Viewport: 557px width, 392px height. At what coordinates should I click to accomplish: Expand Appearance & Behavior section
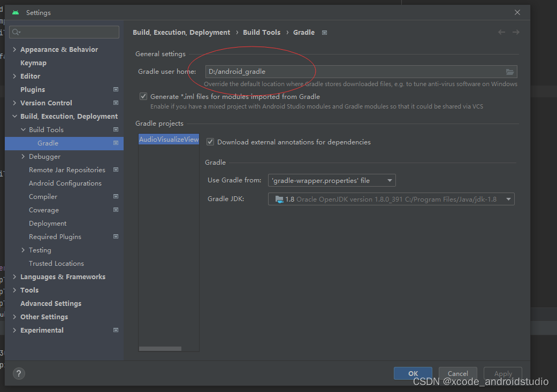click(x=14, y=49)
